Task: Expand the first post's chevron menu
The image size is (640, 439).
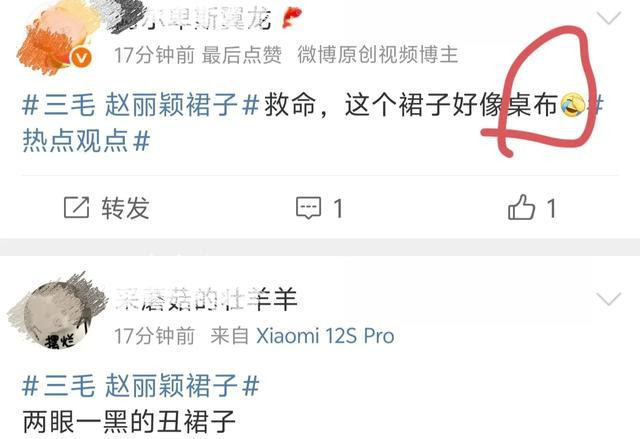Action: [609, 18]
